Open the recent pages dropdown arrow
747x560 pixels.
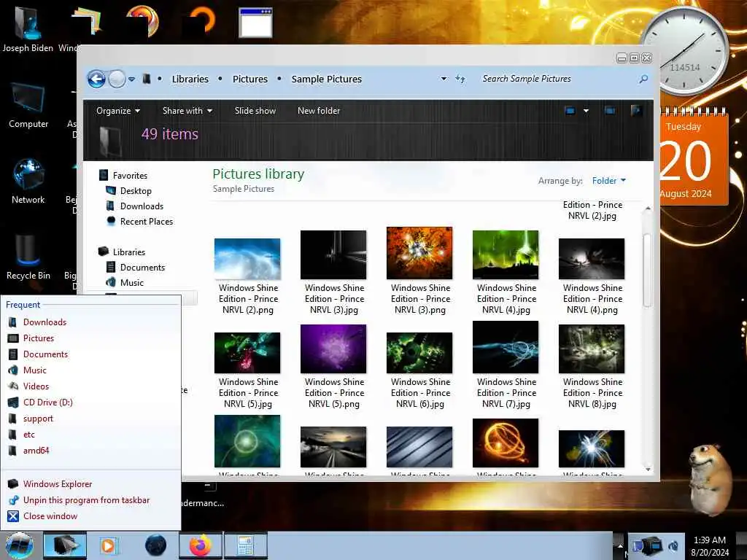click(132, 79)
